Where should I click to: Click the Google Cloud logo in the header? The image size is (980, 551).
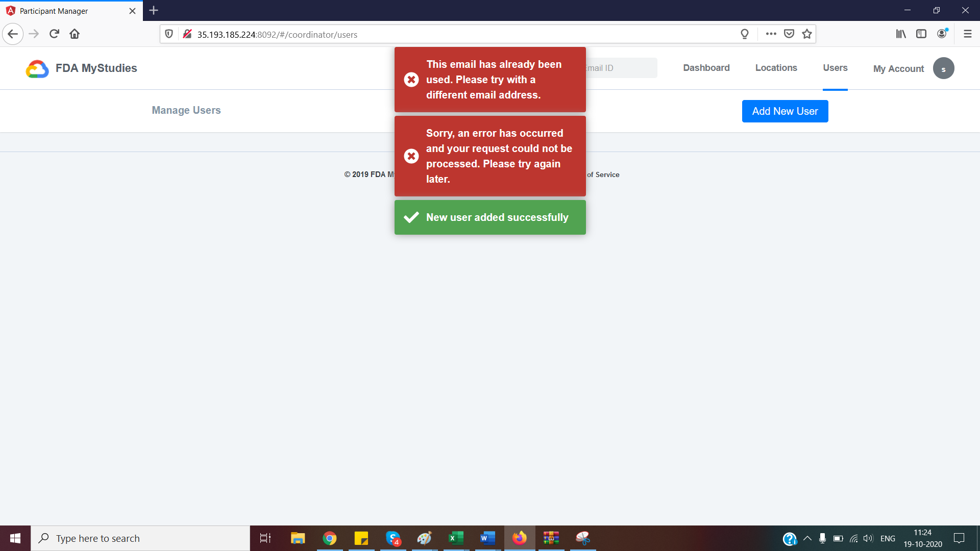[x=36, y=68]
